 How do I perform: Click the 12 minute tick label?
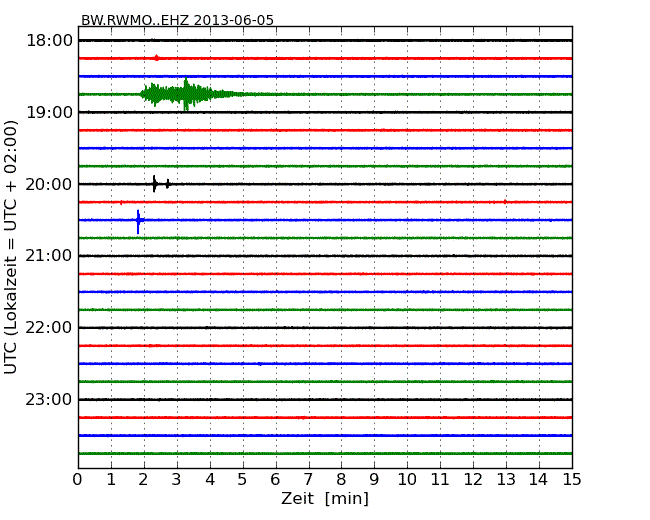[x=473, y=480]
